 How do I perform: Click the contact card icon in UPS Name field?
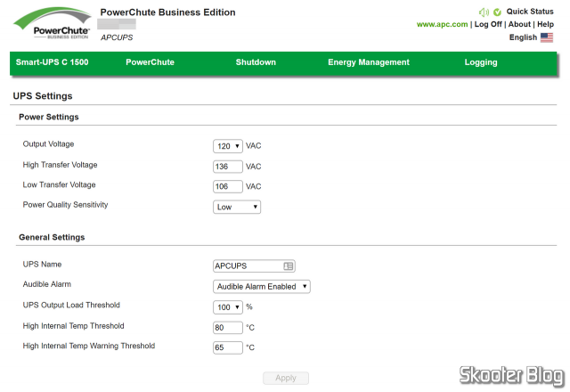289,266
